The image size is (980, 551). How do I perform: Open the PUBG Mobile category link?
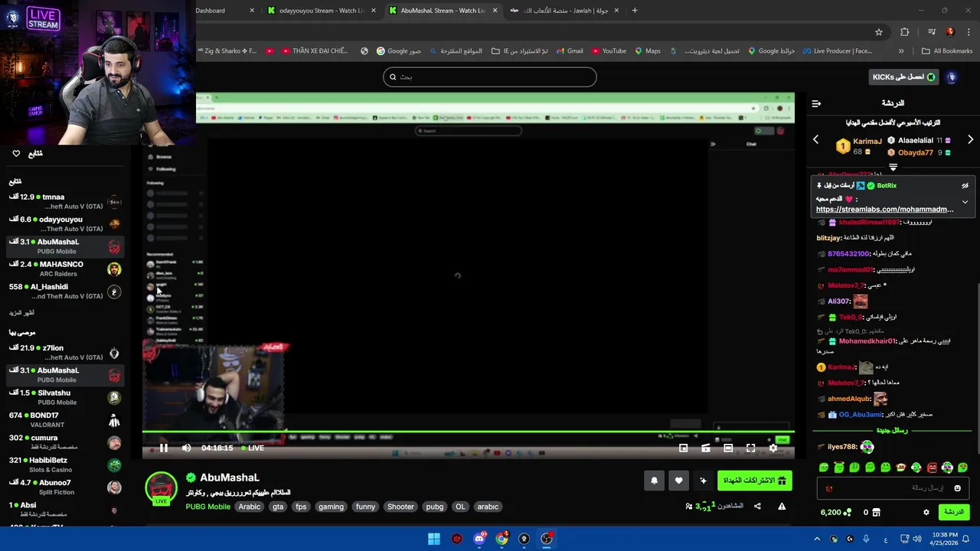point(207,507)
